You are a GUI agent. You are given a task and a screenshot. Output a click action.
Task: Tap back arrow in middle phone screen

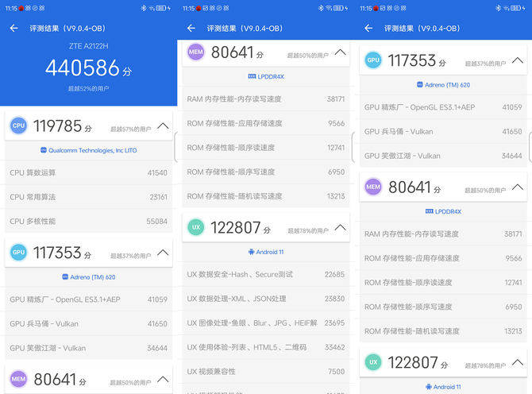point(191,28)
